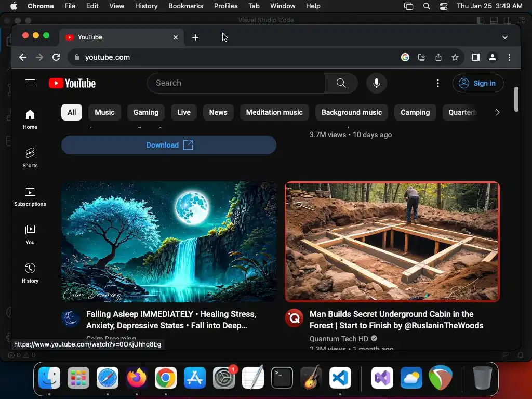Click the Google icon in address bar

[x=405, y=57]
